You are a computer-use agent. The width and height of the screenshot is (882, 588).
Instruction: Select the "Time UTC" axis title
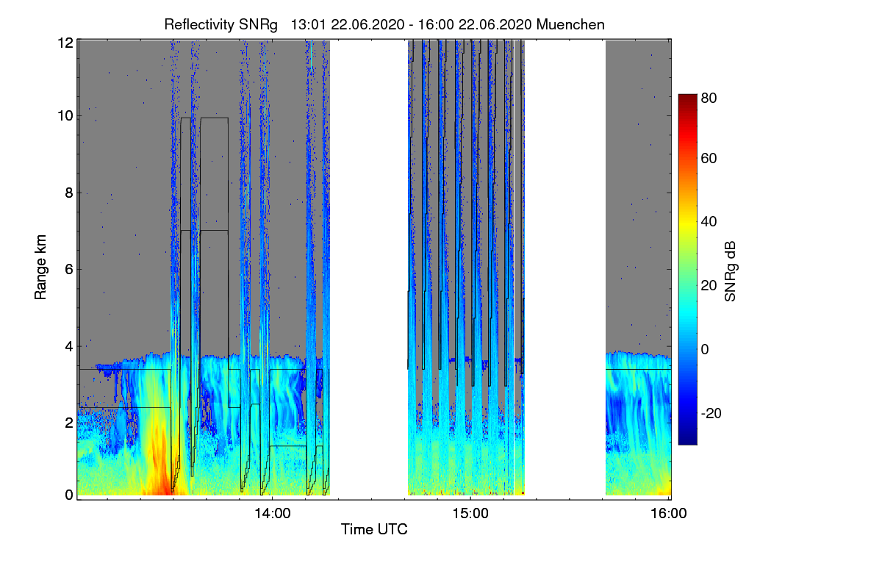(x=374, y=529)
